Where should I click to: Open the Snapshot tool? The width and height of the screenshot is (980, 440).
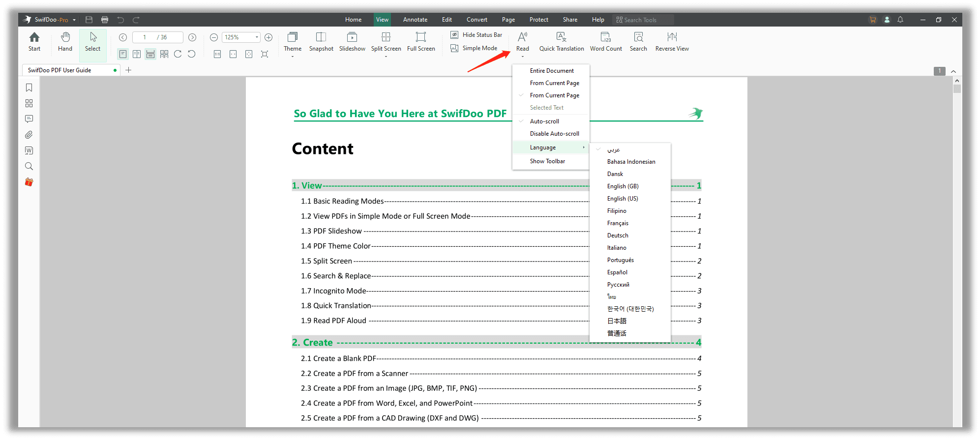pyautogui.click(x=321, y=42)
